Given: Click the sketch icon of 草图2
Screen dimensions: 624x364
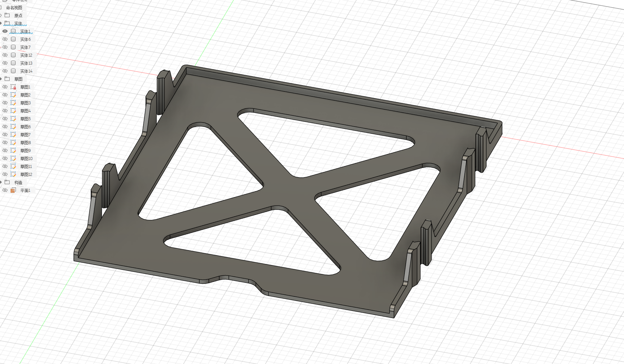Looking at the screenshot, I should coord(13,95).
